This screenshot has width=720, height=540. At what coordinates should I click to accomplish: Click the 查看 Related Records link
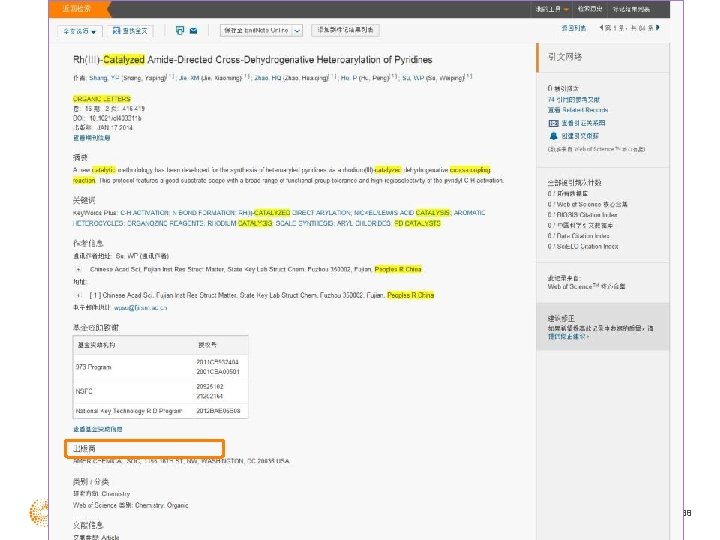[578, 110]
